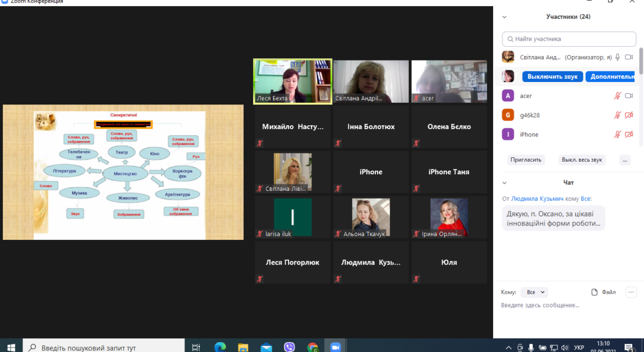Open chat more options ellipsis
This screenshot has width=644, height=352.
pyautogui.click(x=631, y=292)
